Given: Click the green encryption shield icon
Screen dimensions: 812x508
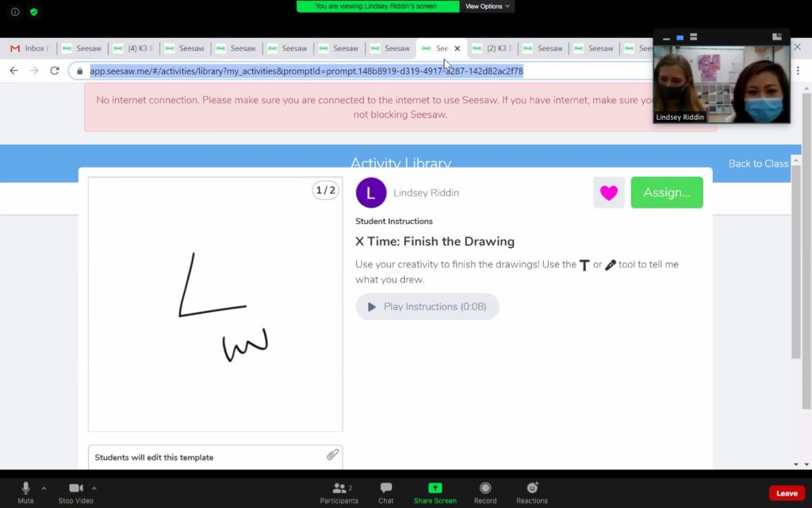Looking at the screenshot, I should 33,12.
